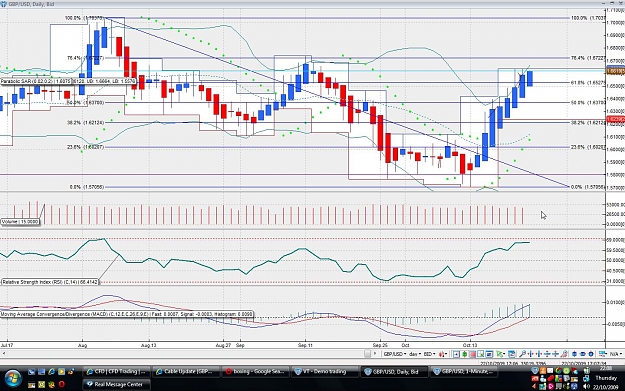The image size is (625, 391).
Task: Click the chart horizontal scrollbar right arrow
Action: pyautogui.click(x=375, y=354)
